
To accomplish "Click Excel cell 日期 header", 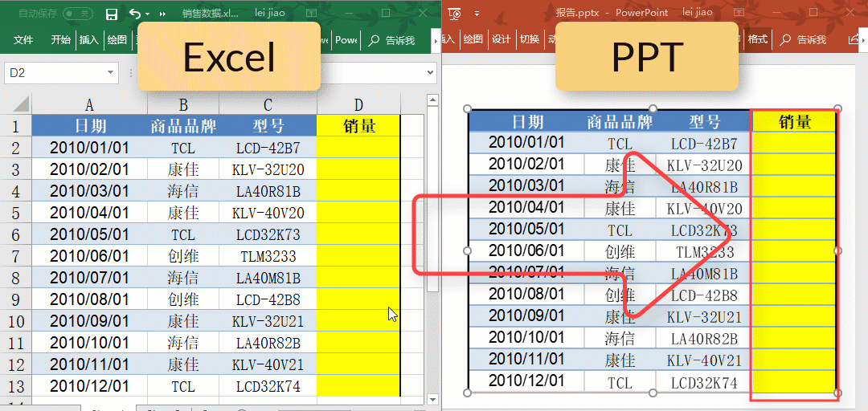I will (x=89, y=126).
